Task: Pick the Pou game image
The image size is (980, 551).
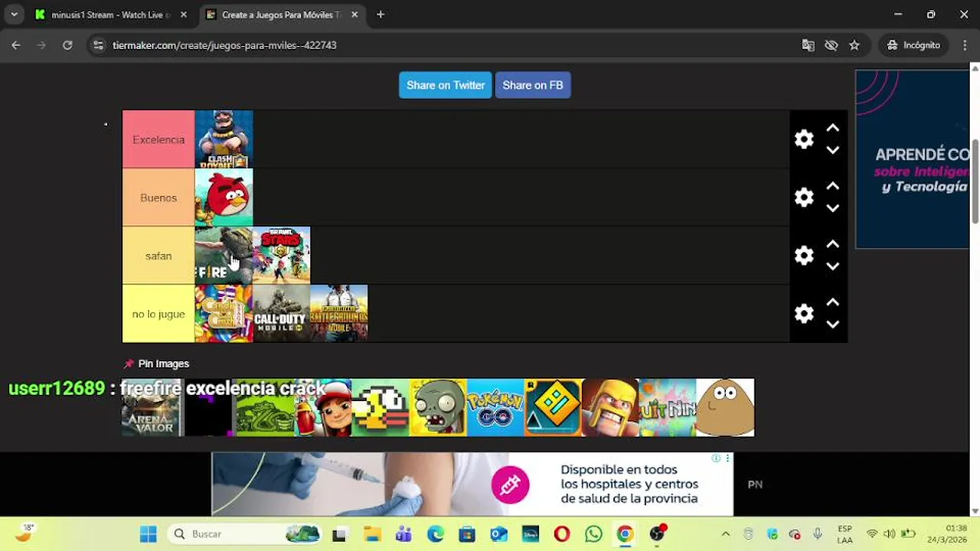Action: tap(725, 408)
